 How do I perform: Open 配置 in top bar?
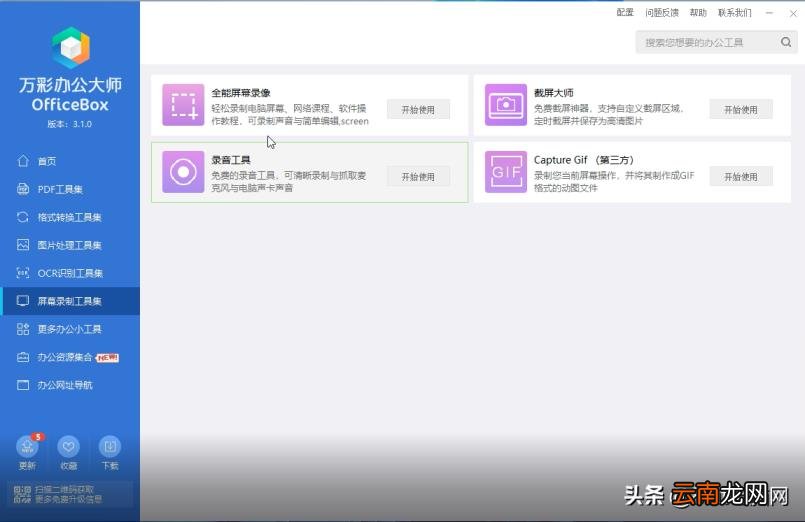625,12
